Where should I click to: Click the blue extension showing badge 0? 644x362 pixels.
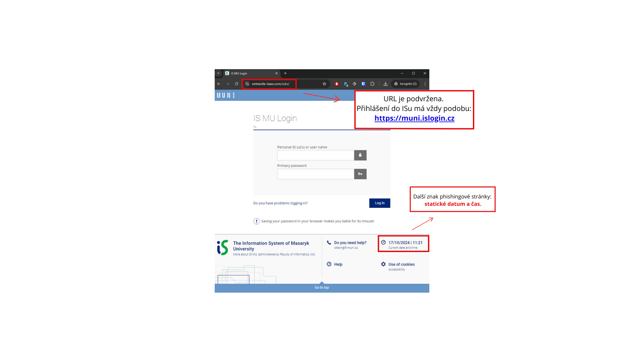coord(346,84)
